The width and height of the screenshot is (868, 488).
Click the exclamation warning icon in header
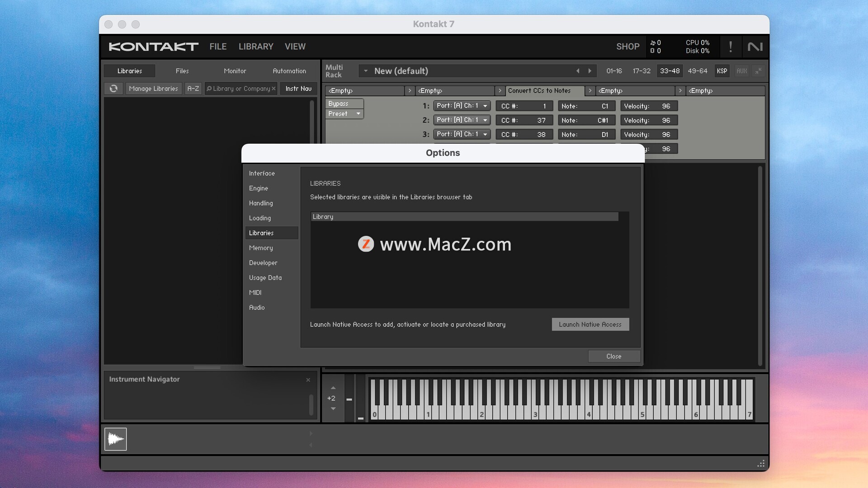tap(731, 47)
